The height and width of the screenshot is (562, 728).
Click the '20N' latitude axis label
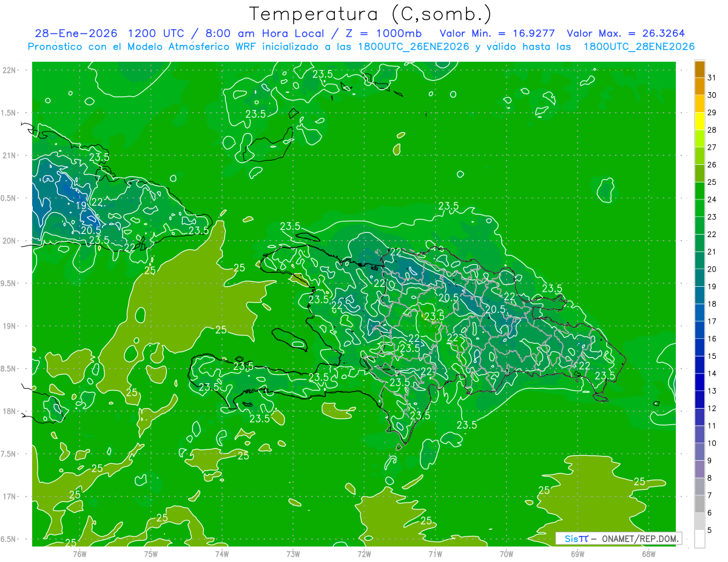10,241
